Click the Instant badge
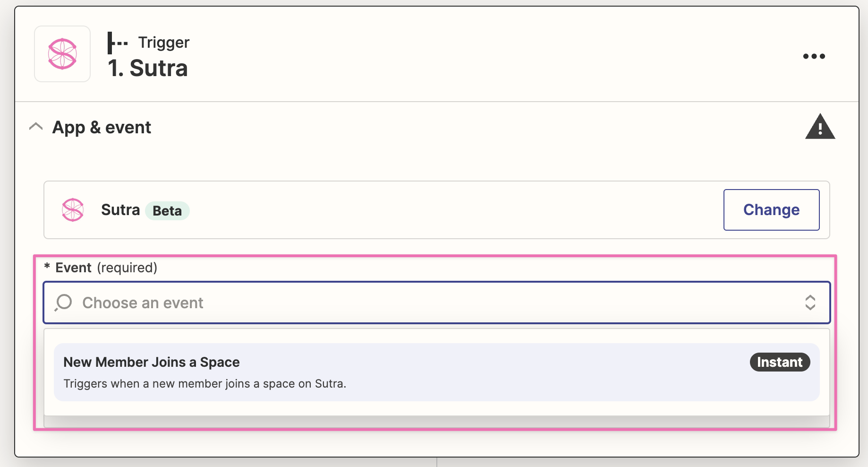 click(x=780, y=362)
